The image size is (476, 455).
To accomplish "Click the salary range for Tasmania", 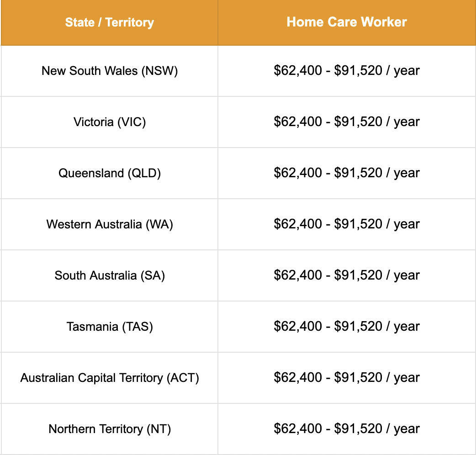I will point(347,327).
